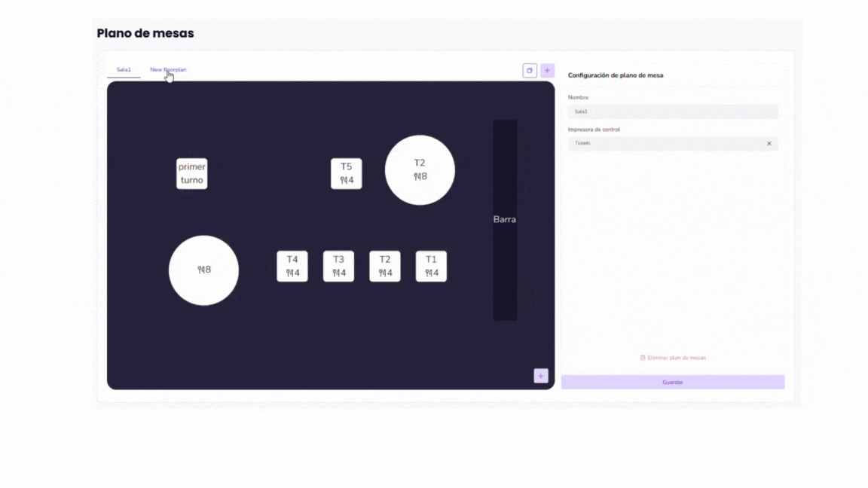Select the Barra bar element
Screen dimensions: 868x488
[x=505, y=220]
